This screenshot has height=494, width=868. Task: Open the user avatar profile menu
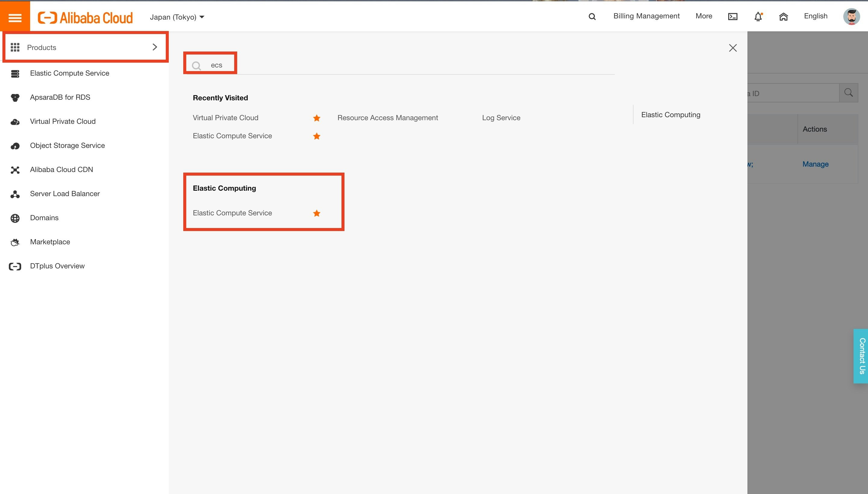tap(851, 17)
